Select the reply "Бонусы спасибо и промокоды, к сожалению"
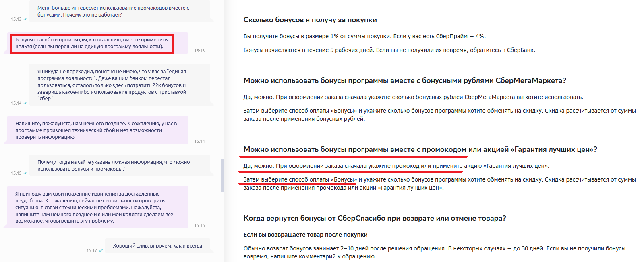Image resolution: width=644 pixels, height=262 pixels. point(97,43)
